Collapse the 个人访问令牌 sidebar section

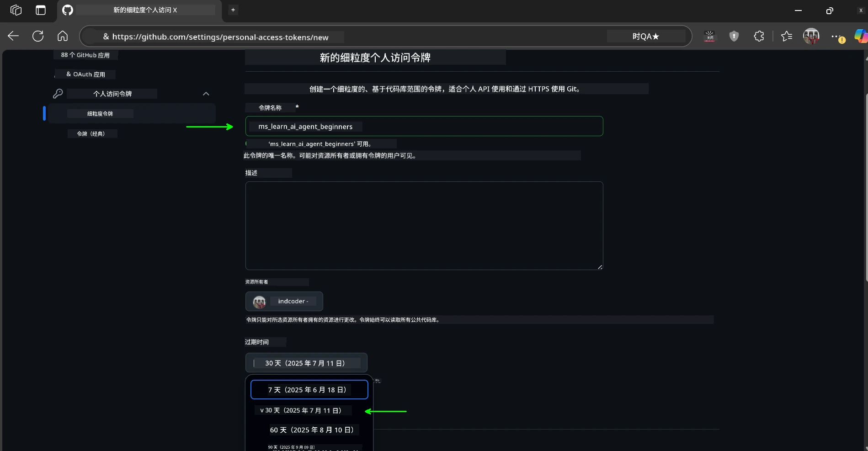pyautogui.click(x=206, y=94)
